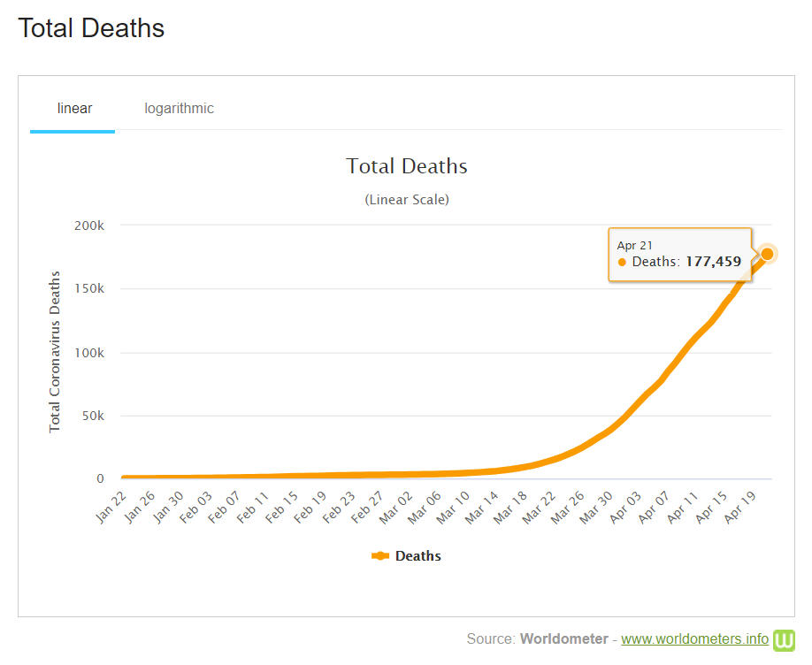Click the 200k y-axis label
Viewport: 812px width, 665px height.
88,225
